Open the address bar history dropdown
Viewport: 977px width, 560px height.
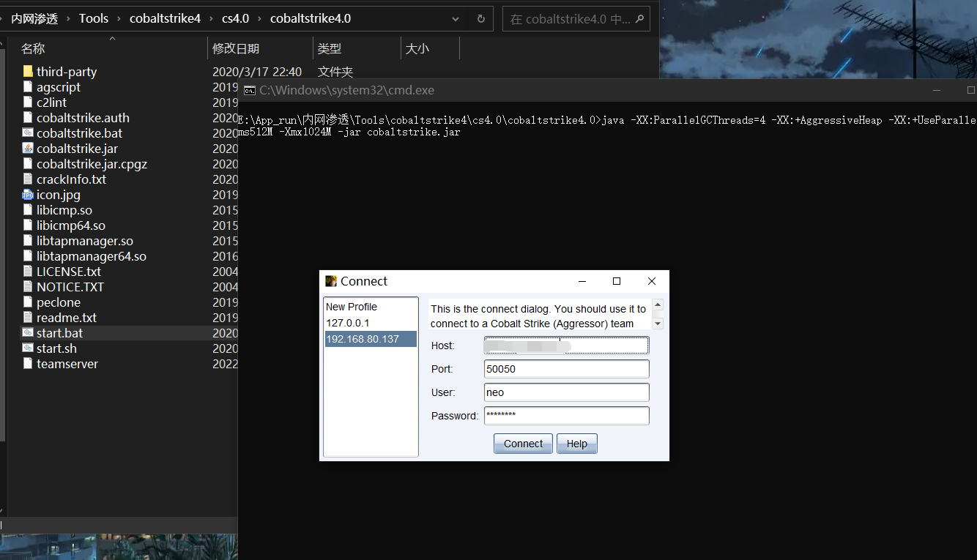[x=456, y=18]
